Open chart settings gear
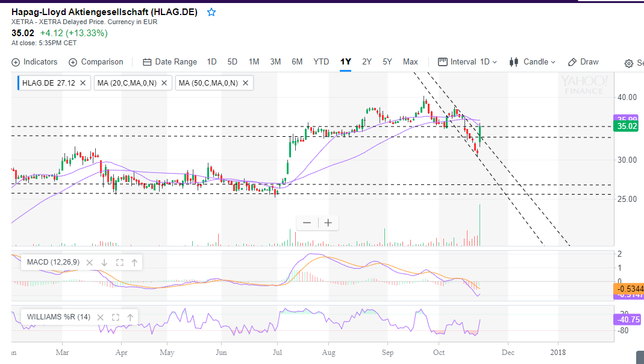 coord(629,63)
